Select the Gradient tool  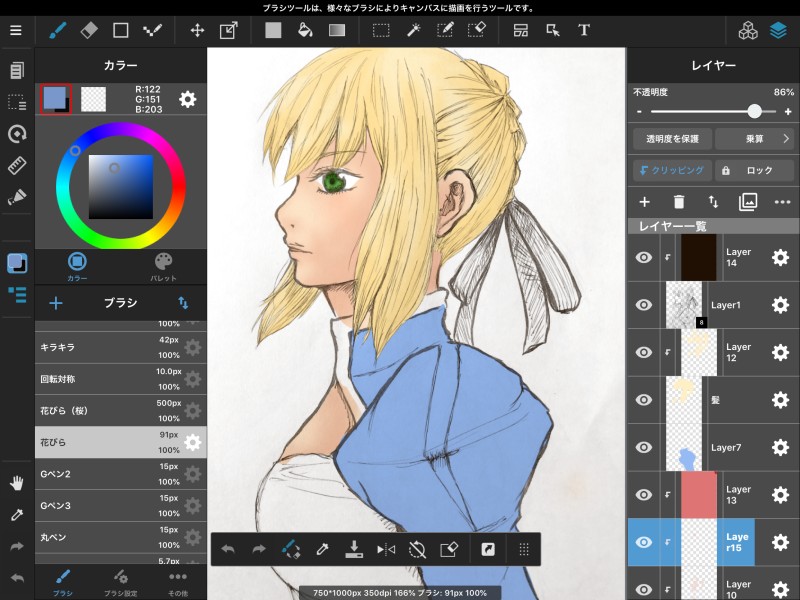tap(337, 31)
